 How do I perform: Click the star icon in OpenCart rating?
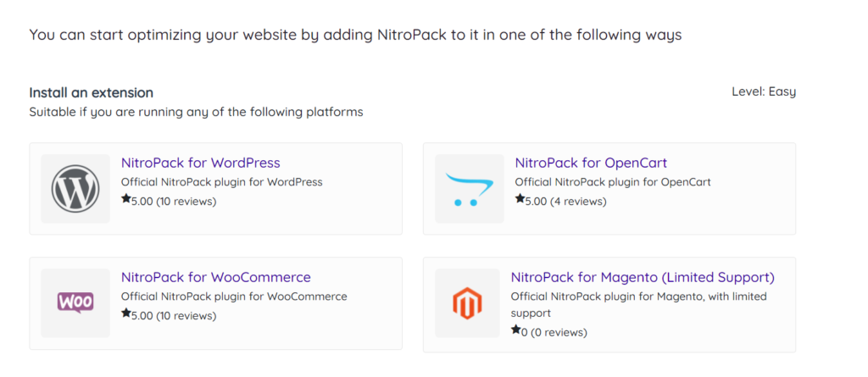pyautogui.click(x=520, y=198)
